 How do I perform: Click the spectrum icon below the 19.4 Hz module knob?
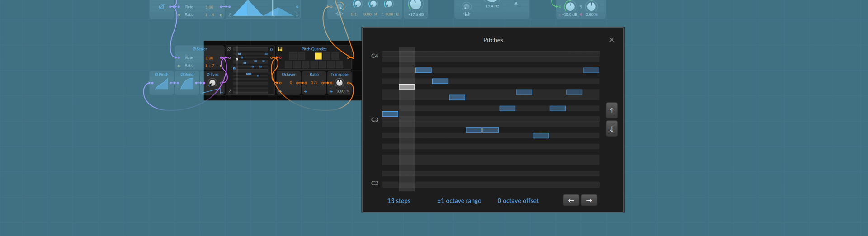[467, 14]
